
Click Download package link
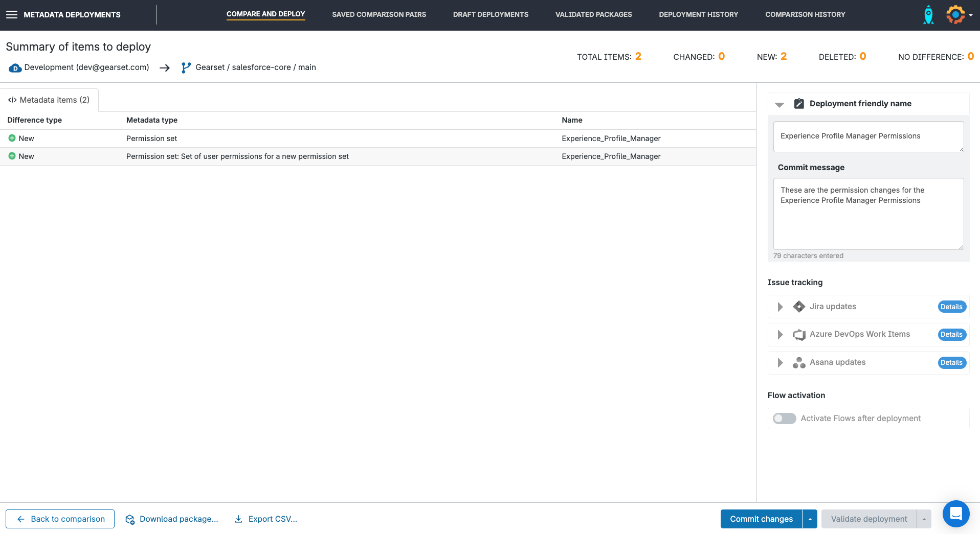pos(172,519)
